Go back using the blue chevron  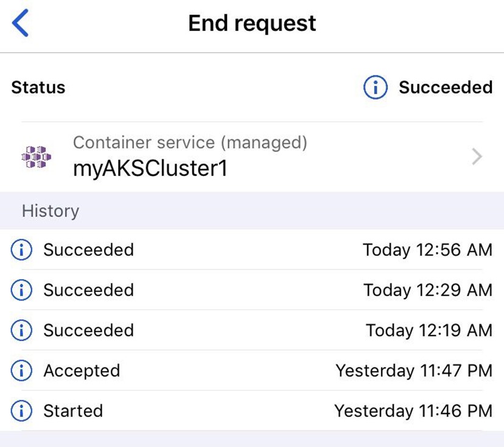point(20,23)
